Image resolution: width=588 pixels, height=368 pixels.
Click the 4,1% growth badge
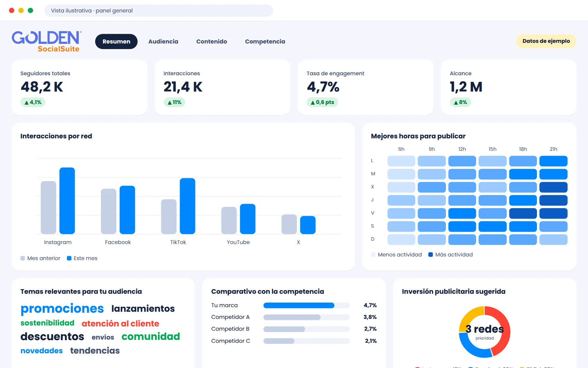(x=33, y=102)
